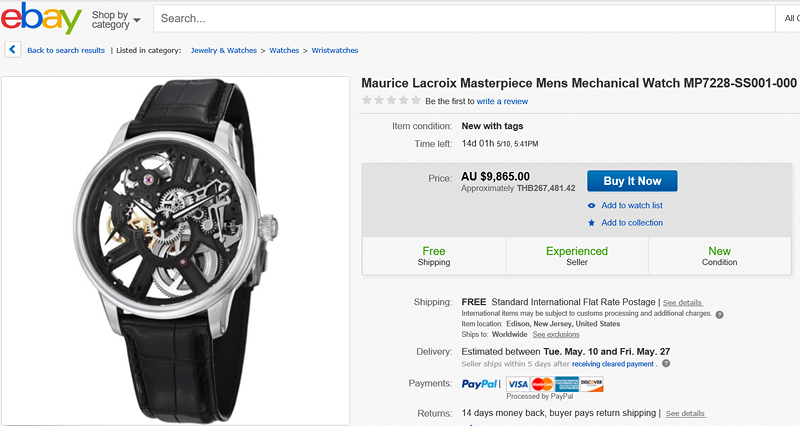The height and width of the screenshot is (426, 800).
Task: Click the eye icon for watch list
Action: coord(592,205)
